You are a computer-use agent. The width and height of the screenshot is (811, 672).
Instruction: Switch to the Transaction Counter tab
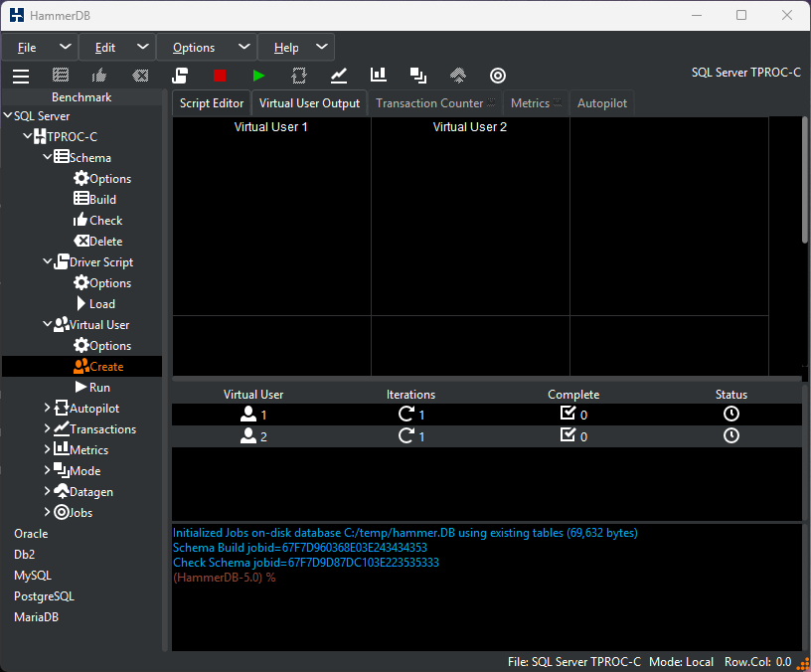tap(435, 103)
